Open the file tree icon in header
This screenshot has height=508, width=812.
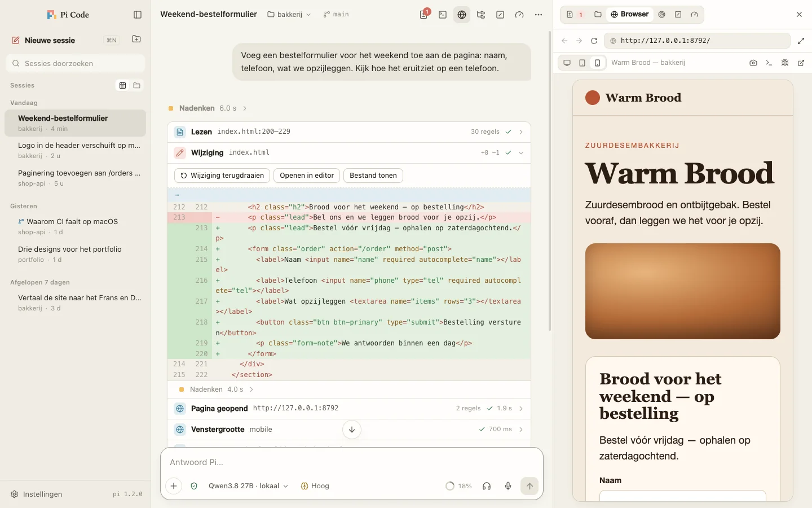[481, 15]
